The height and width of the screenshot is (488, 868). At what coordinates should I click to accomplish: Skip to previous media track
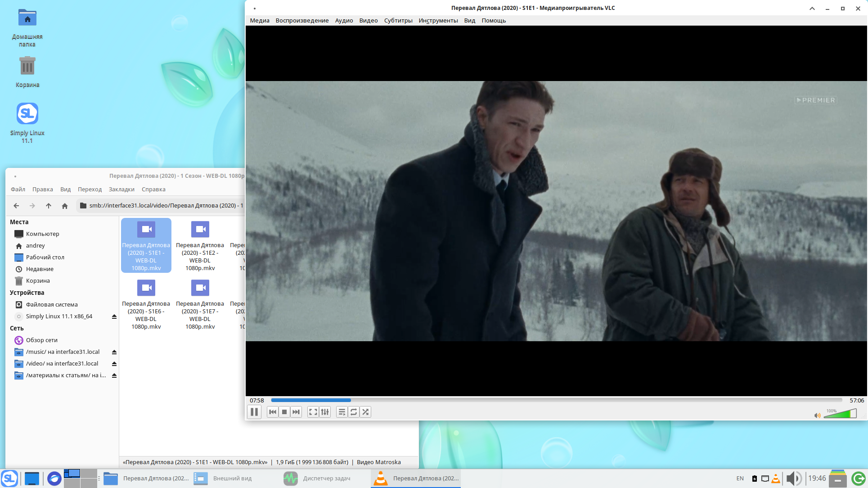coord(273,412)
